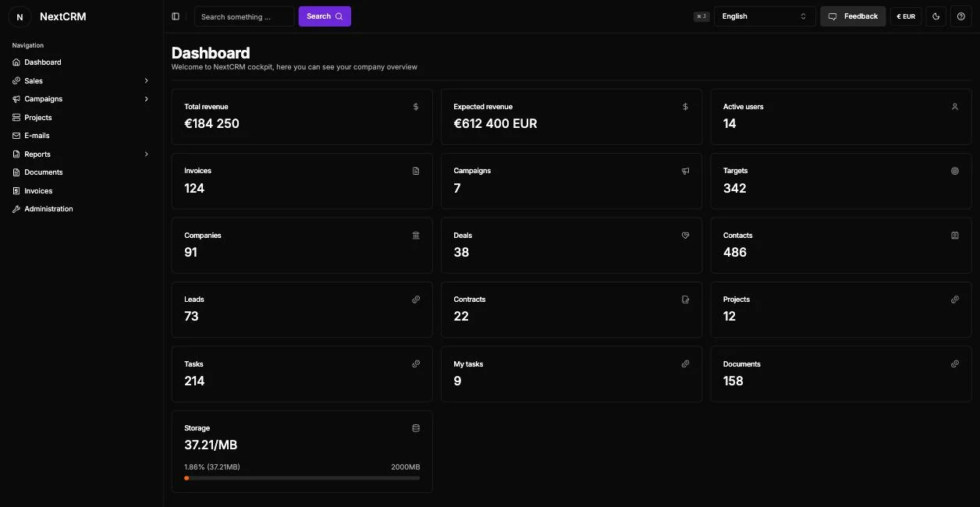This screenshot has width=980, height=507.
Task: Toggle the sidebar panel icon
Action: pos(176,16)
